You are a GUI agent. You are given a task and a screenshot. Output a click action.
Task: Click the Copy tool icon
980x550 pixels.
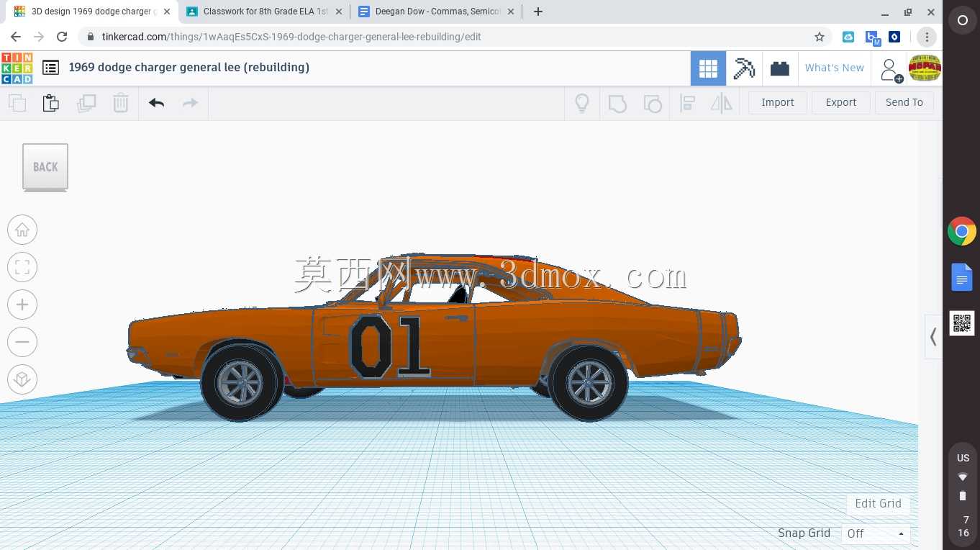[x=17, y=103]
